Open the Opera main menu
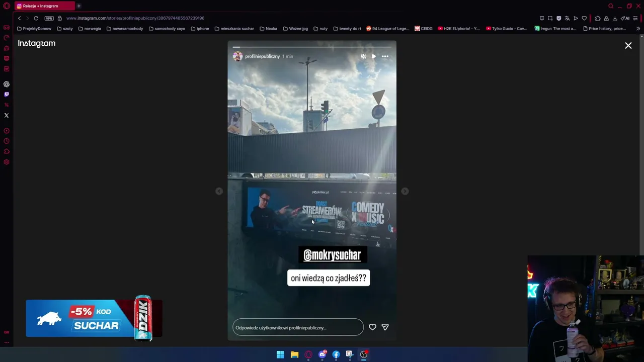This screenshot has width=644, height=362. tap(7, 6)
